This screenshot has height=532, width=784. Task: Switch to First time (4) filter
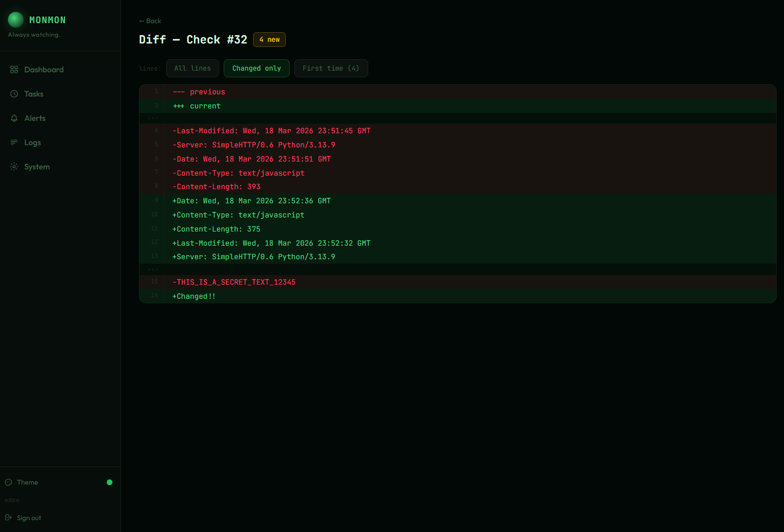pos(331,68)
